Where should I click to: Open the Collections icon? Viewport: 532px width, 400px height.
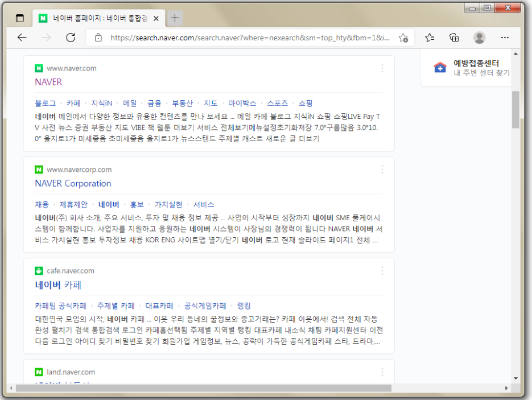coord(454,38)
